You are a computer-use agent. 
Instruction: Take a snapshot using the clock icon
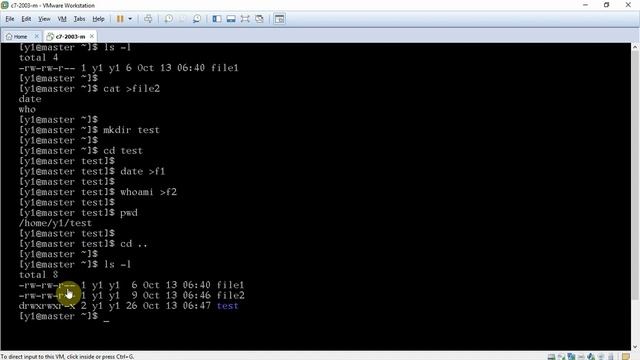pos(169,19)
